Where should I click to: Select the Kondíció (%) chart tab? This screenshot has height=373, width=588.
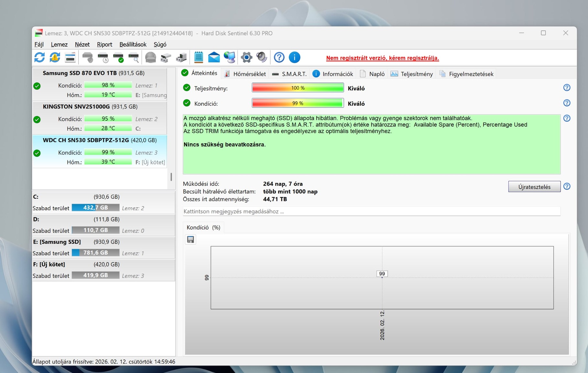(x=203, y=227)
